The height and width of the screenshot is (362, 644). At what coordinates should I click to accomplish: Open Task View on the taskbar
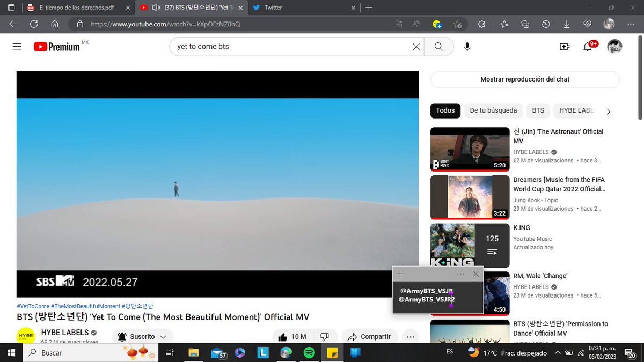click(x=169, y=352)
